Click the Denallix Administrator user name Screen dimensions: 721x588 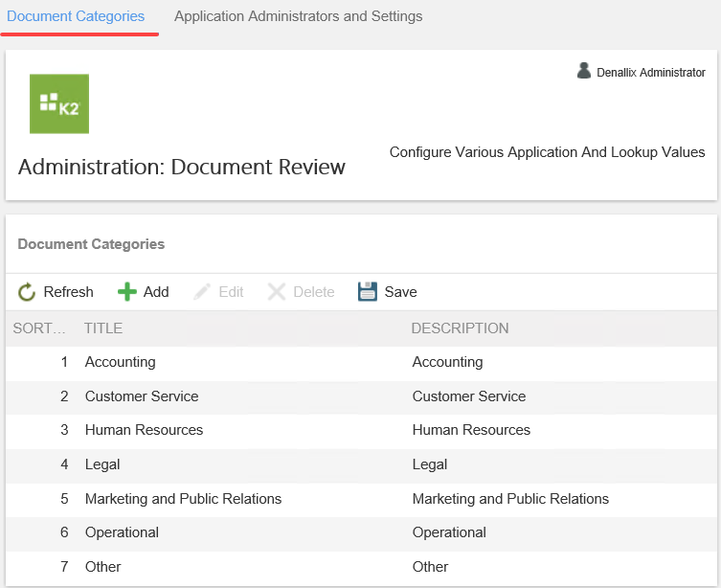pos(650,73)
